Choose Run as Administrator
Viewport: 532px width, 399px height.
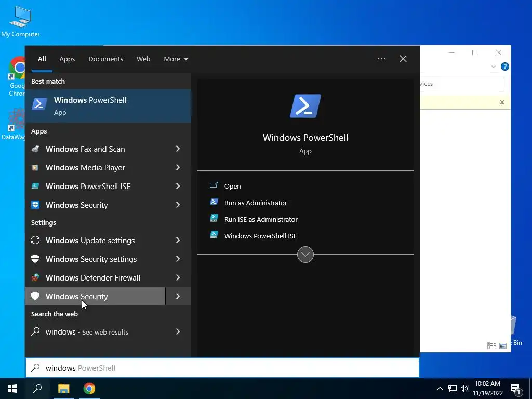coord(256,203)
